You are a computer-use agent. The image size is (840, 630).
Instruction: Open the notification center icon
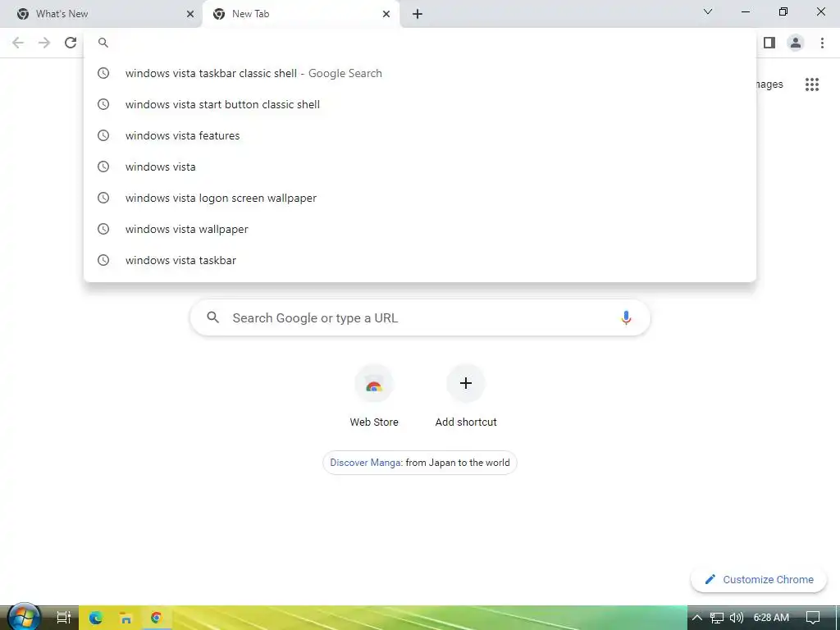tap(813, 618)
